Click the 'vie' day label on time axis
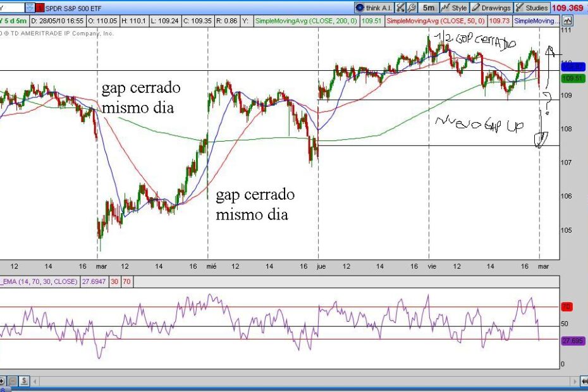Screen dimensions: 588x392 [x=432, y=266]
